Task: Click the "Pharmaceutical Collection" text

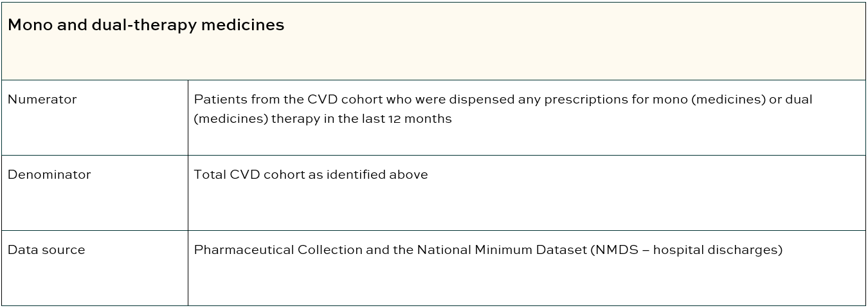Action: point(278,250)
